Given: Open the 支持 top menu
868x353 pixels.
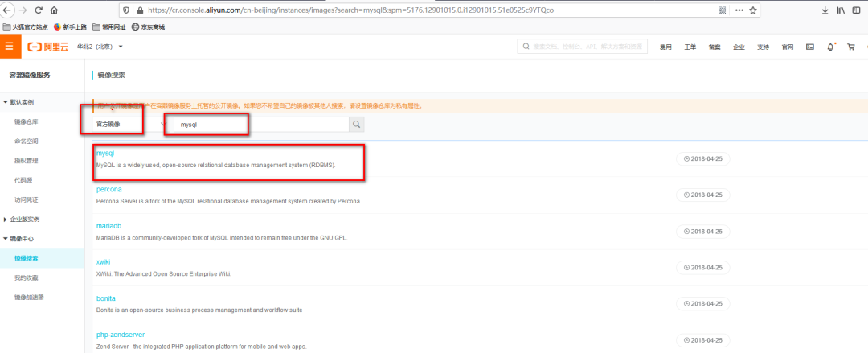Looking at the screenshot, I should pyautogui.click(x=763, y=47).
